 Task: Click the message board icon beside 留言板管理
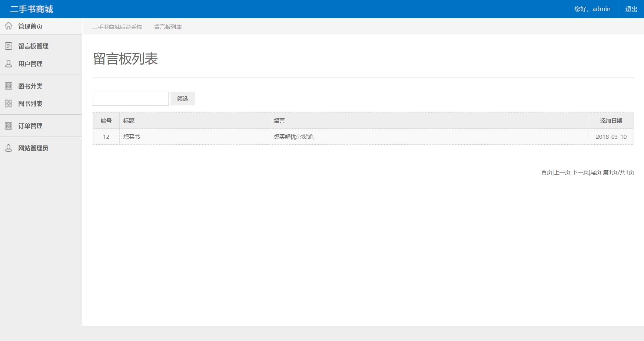9,46
